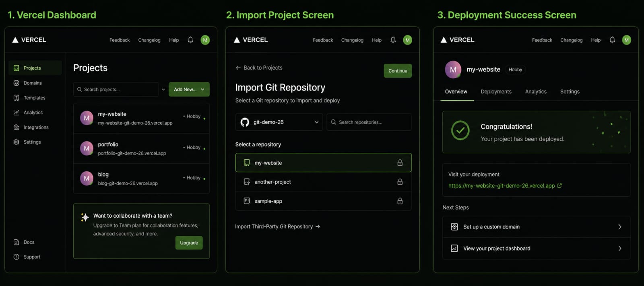Image resolution: width=644 pixels, height=286 pixels.
Task: Click the project dashboard chart icon
Action: tap(454, 248)
